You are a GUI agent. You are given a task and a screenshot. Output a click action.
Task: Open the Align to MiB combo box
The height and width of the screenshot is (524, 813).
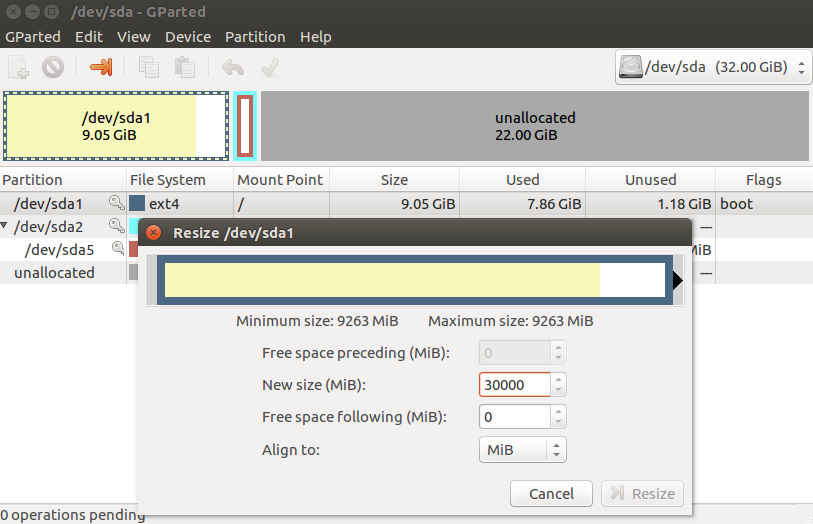coord(523,449)
